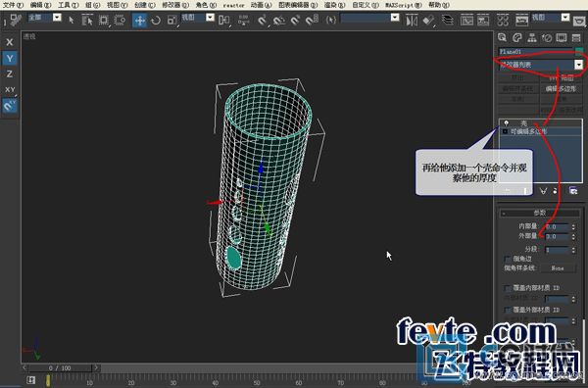Open the Display panel monitor icon
The width and height of the screenshot is (588, 388).
point(562,37)
